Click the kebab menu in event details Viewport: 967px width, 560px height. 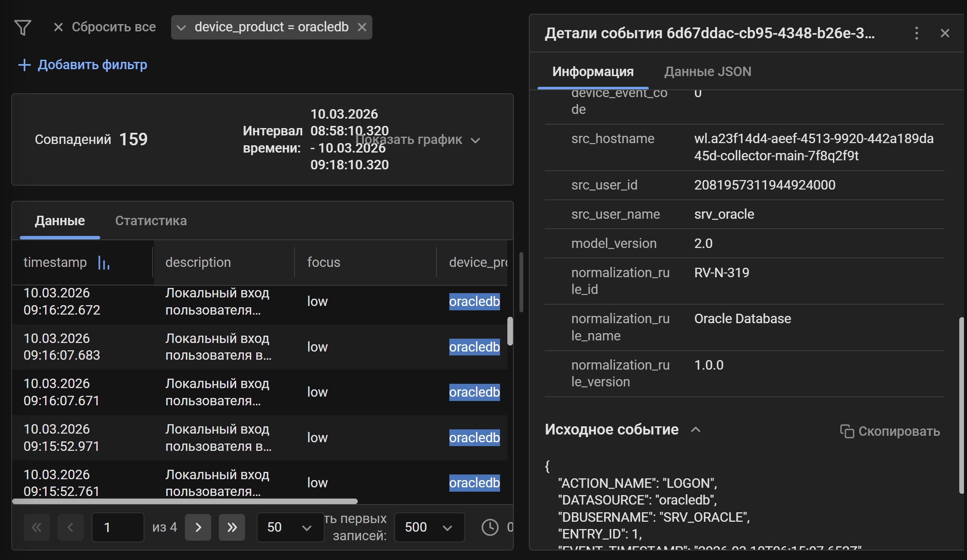917,33
